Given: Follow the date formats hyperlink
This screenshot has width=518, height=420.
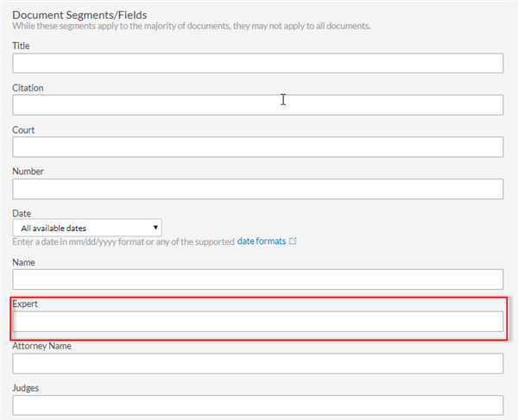Looking at the screenshot, I should coord(262,241).
